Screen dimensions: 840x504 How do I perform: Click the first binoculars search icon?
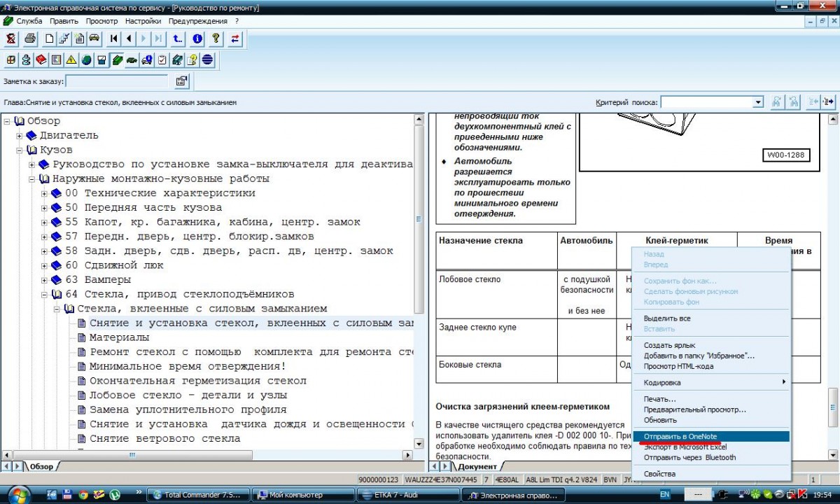click(x=777, y=102)
